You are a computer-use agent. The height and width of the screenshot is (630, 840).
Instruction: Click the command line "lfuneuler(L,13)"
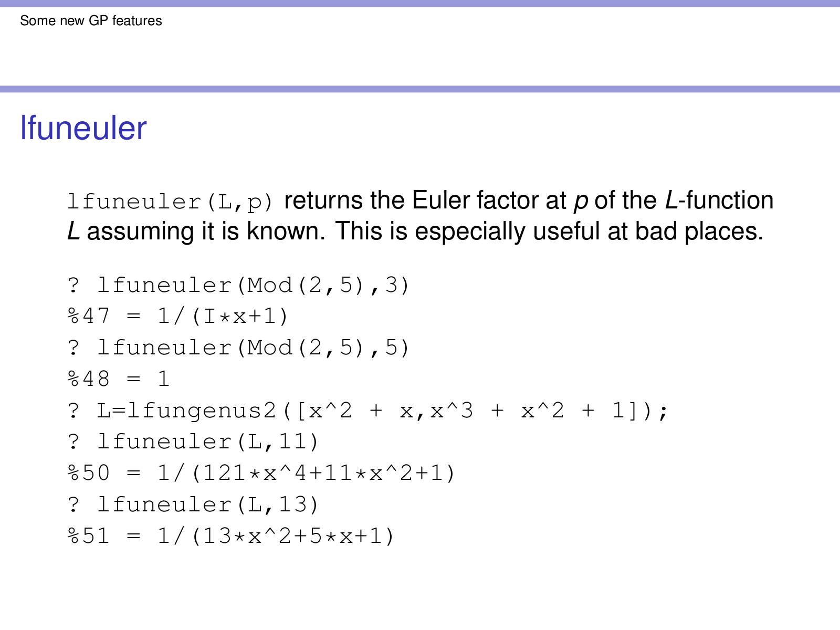coord(208,505)
